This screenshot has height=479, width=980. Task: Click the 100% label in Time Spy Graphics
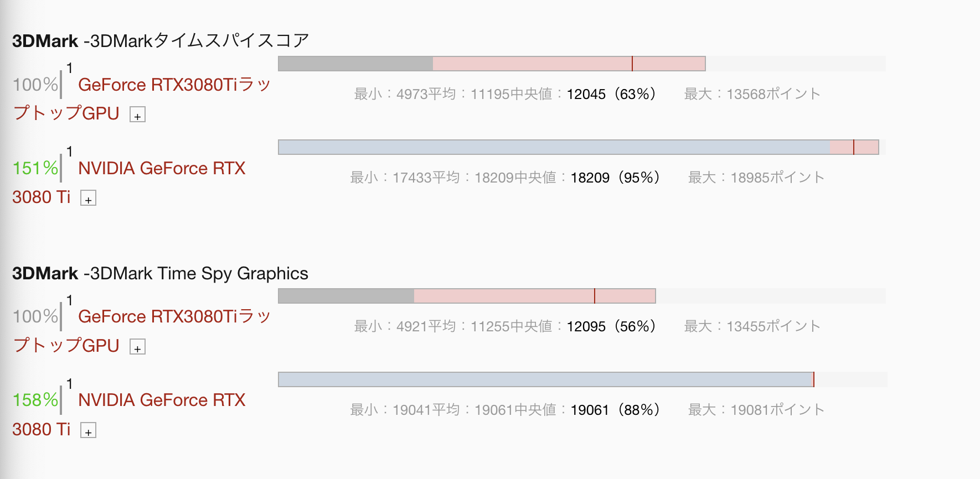[x=35, y=316]
